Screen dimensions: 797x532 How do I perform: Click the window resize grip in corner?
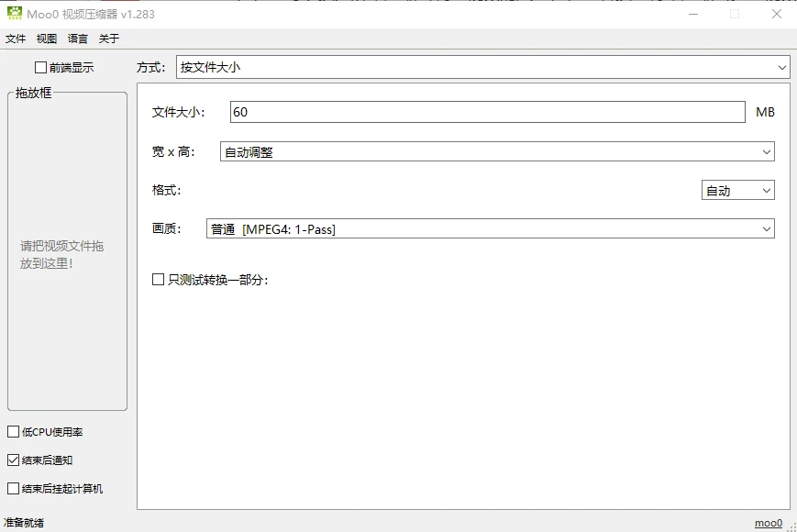(x=791, y=526)
